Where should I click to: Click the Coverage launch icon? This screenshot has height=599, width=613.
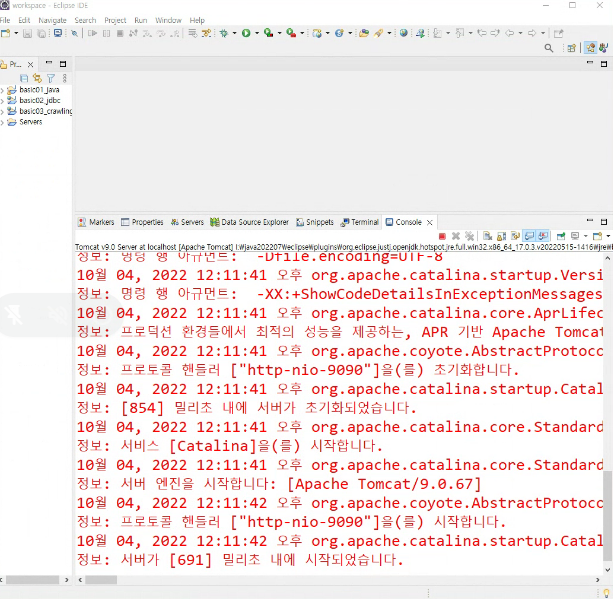point(268,33)
